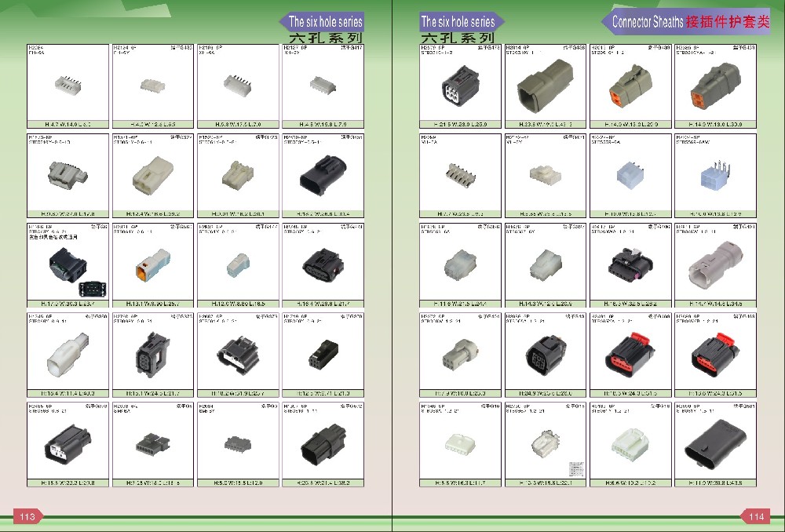Image resolution: width=785 pixels, height=532 pixels.
Task: Click "The six hole series" banner on page 114
Action: [x=461, y=21]
